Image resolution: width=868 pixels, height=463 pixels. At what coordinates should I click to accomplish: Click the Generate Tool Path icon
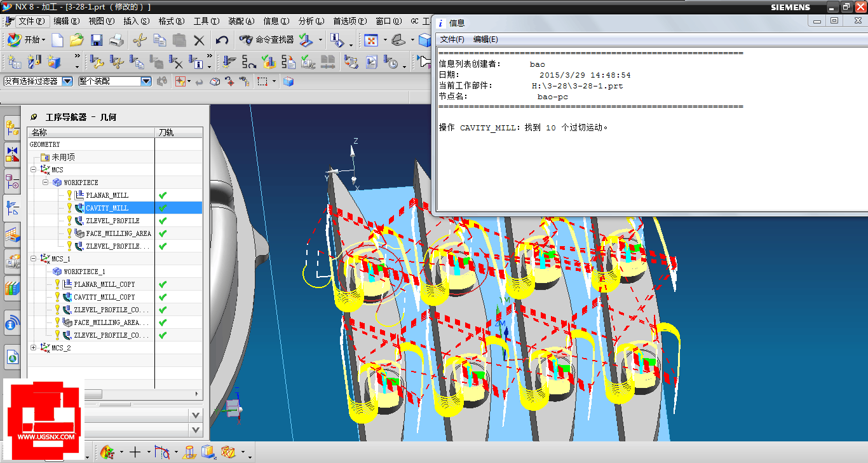click(229, 62)
